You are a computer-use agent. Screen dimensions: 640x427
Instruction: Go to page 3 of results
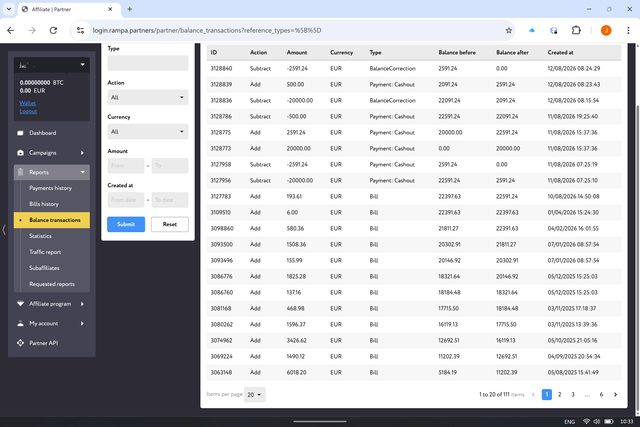[x=573, y=394]
